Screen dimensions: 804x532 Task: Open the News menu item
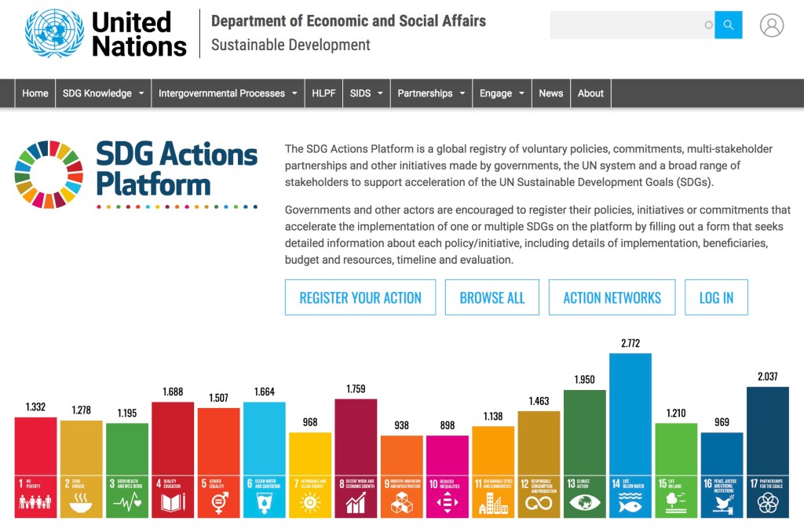550,93
